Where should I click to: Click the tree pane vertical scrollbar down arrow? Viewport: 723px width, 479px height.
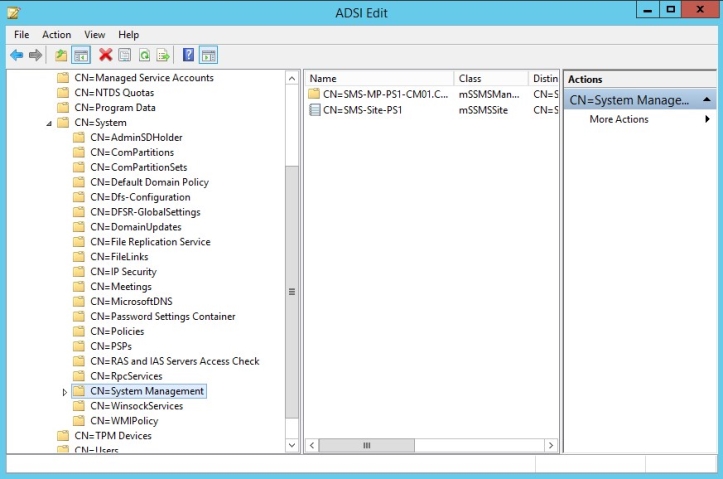[x=292, y=445]
